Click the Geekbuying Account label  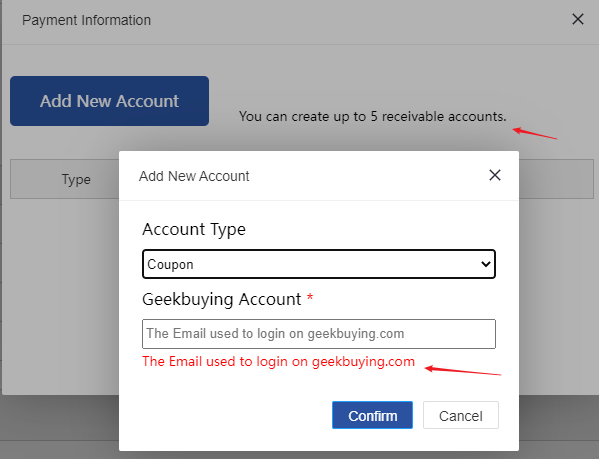[222, 299]
